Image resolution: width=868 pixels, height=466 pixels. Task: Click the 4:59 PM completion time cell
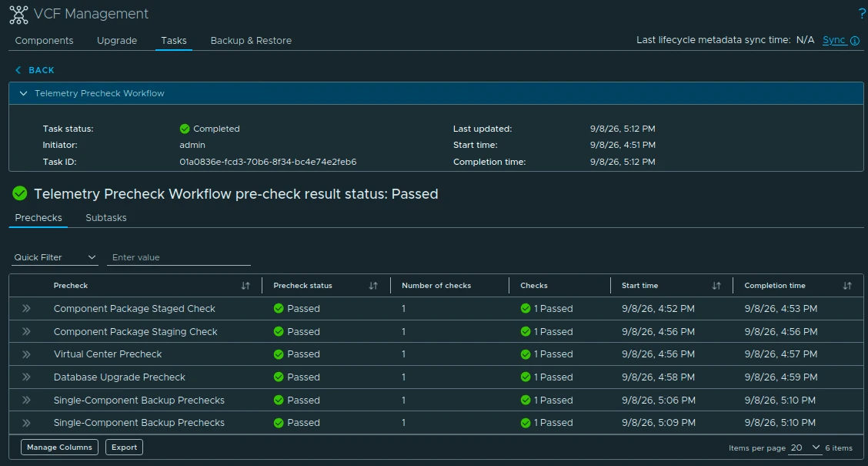pyautogui.click(x=780, y=377)
